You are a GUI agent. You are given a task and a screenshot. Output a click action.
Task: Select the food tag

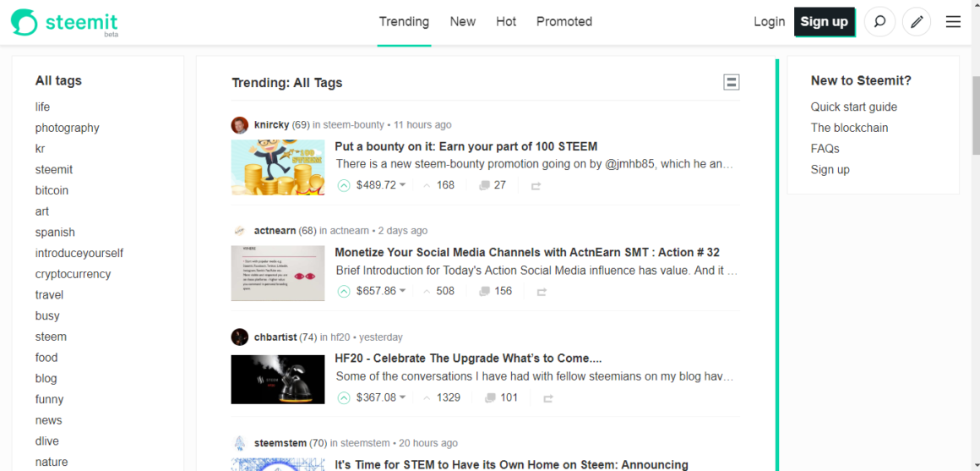[x=46, y=358]
